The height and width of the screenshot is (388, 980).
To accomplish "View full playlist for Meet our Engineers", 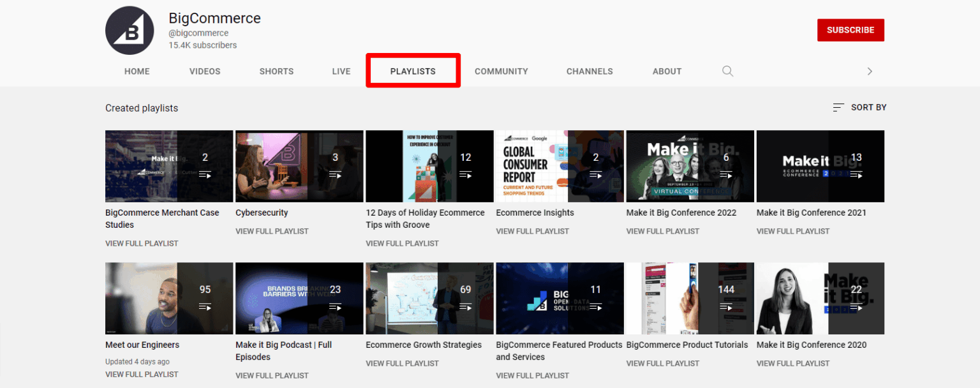I will tap(142, 375).
